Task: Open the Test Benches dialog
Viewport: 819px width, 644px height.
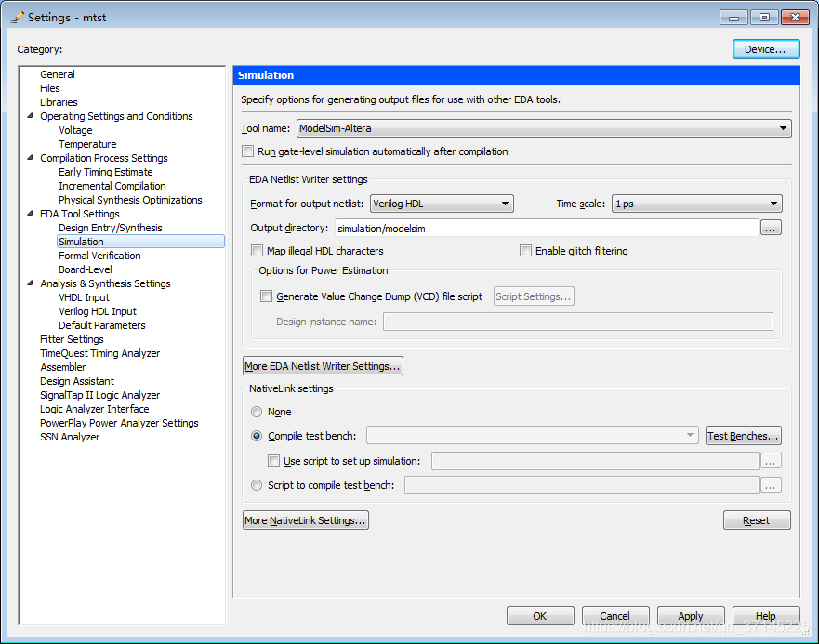Action: pyautogui.click(x=744, y=436)
